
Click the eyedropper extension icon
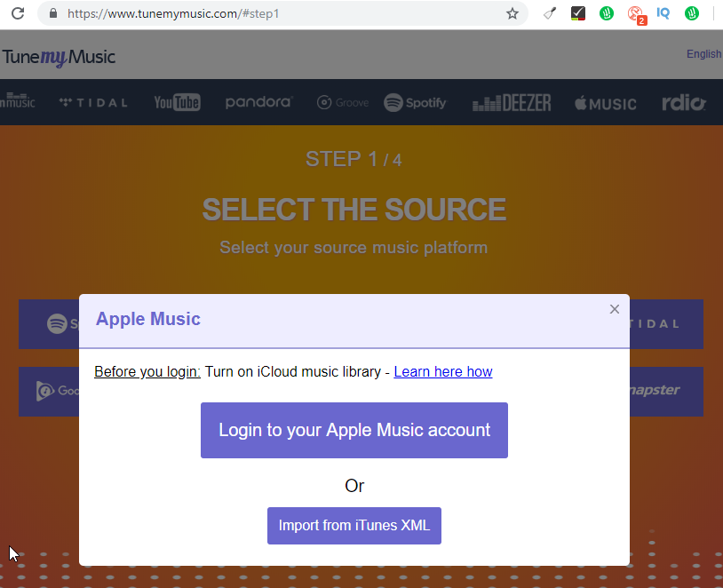[x=550, y=14]
